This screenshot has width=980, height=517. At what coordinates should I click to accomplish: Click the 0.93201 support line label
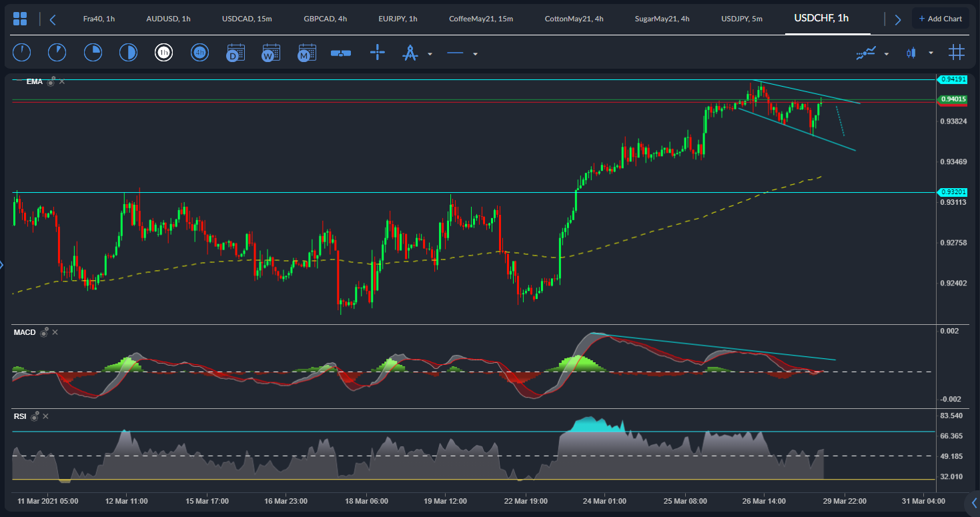(952, 192)
